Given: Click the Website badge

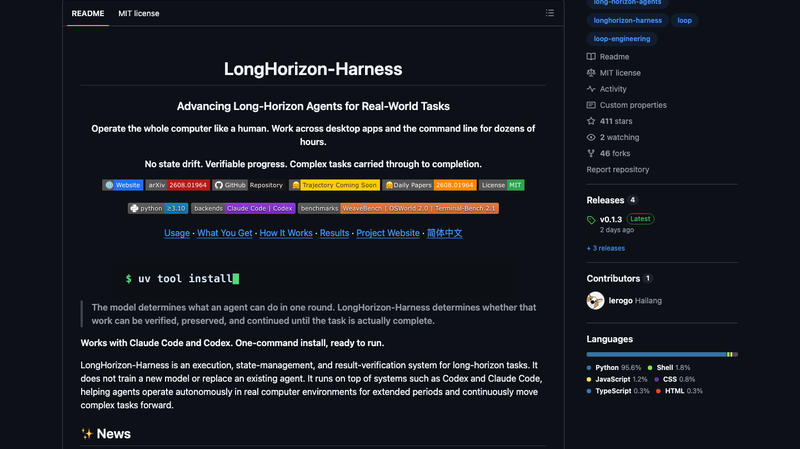Looking at the screenshot, I should point(122,185).
